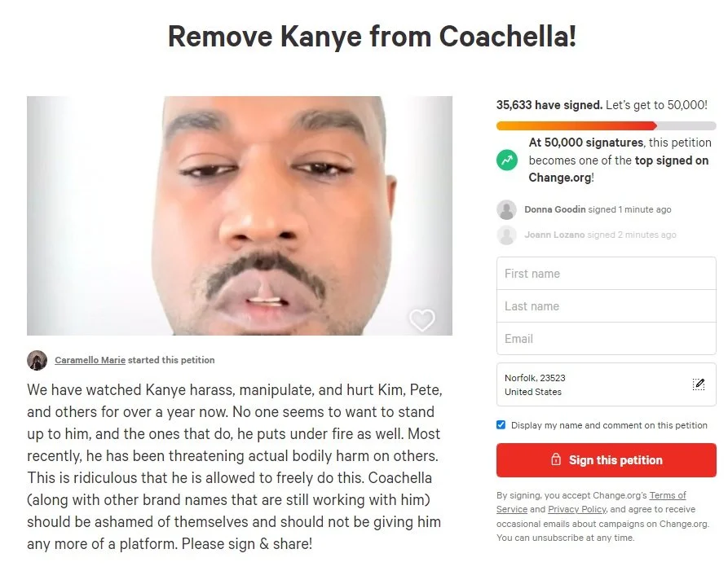The height and width of the screenshot is (571, 728).
Task: Click the pencil edit location icon
Action: click(699, 384)
